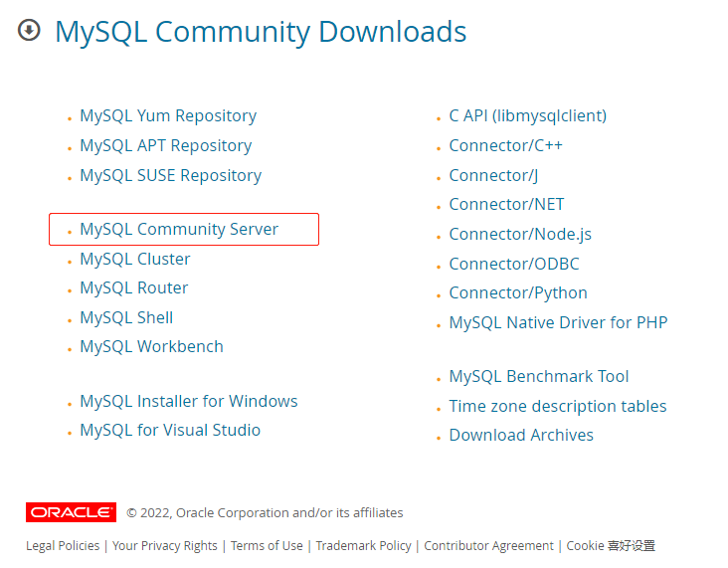This screenshot has width=728, height=568.
Task: Click the download circle icon beside the heading
Action: pos(29,30)
